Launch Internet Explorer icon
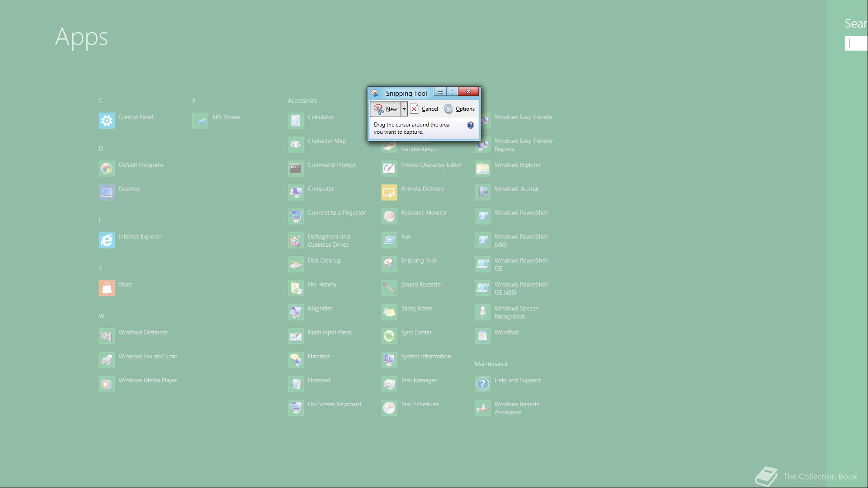Screen dimensions: 868x488 pos(107,240)
